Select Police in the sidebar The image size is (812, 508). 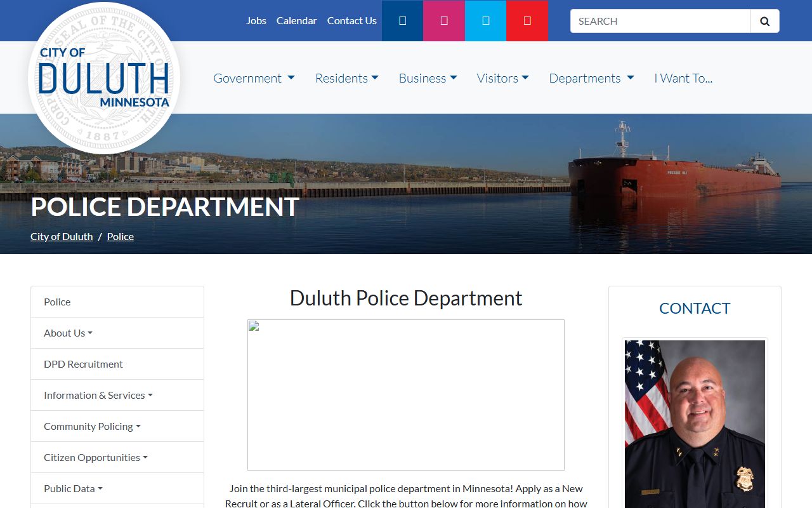[x=117, y=302]
